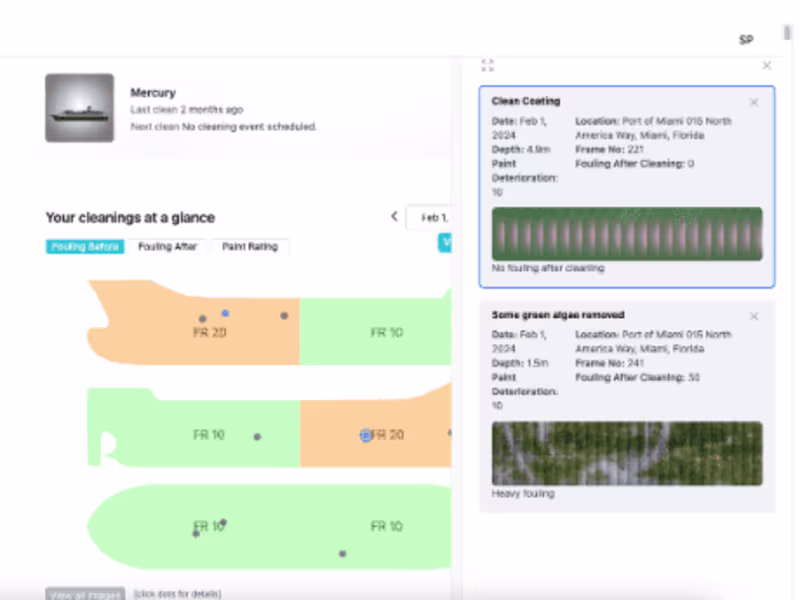800x600 pixels.
Task: Click the Some green algae removed title
Action: coord(558,315)
